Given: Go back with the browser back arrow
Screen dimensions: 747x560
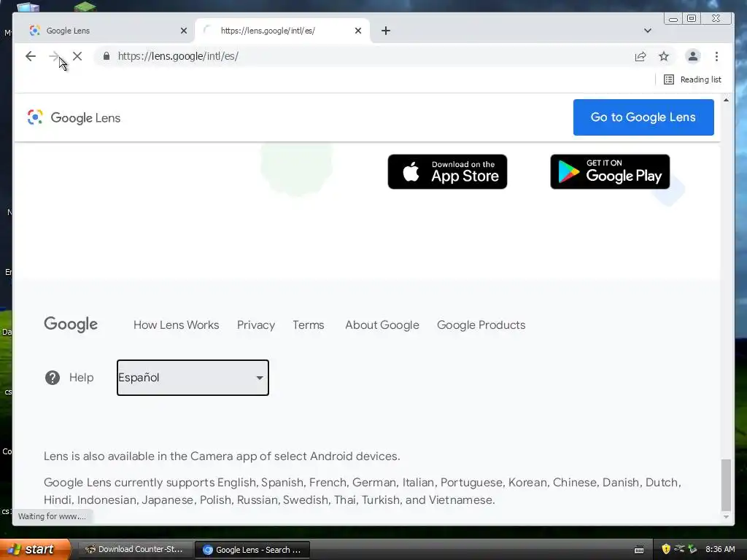Looking at the screenshot, I should 31,56.
